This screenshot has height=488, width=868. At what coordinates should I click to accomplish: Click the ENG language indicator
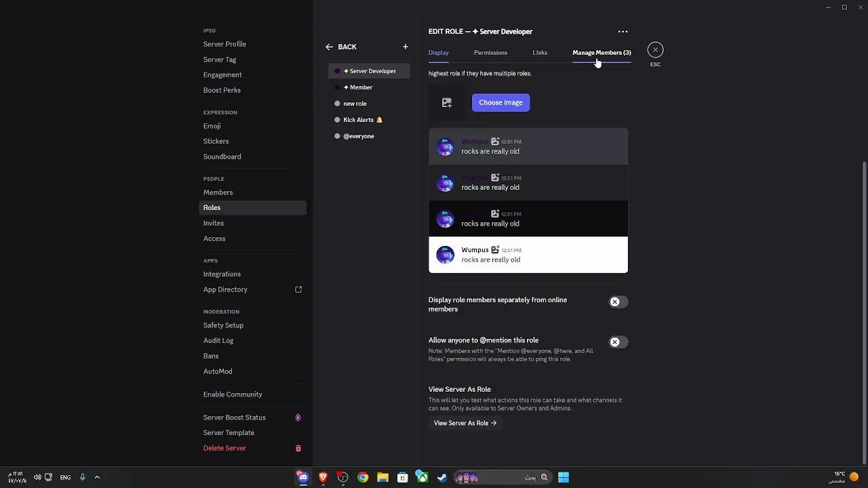pyautogui.click(x=65, y=477)
